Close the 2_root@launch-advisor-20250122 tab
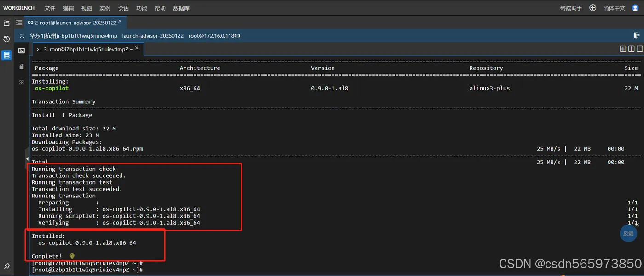 120,21
